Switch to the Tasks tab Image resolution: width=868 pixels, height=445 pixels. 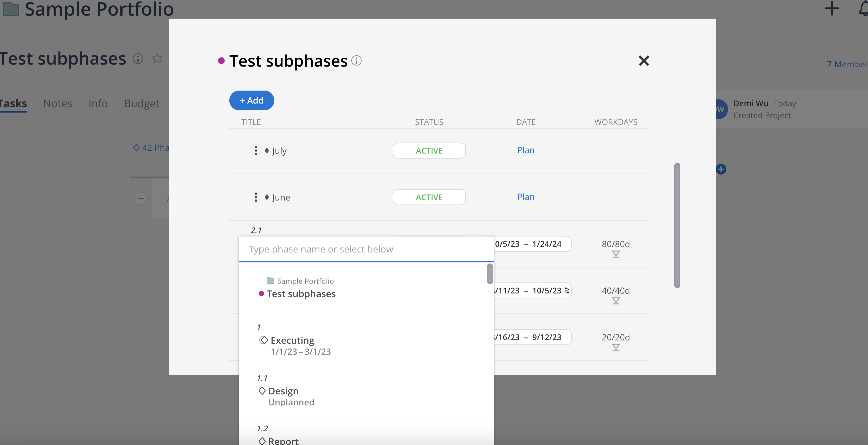pos(13,103)
